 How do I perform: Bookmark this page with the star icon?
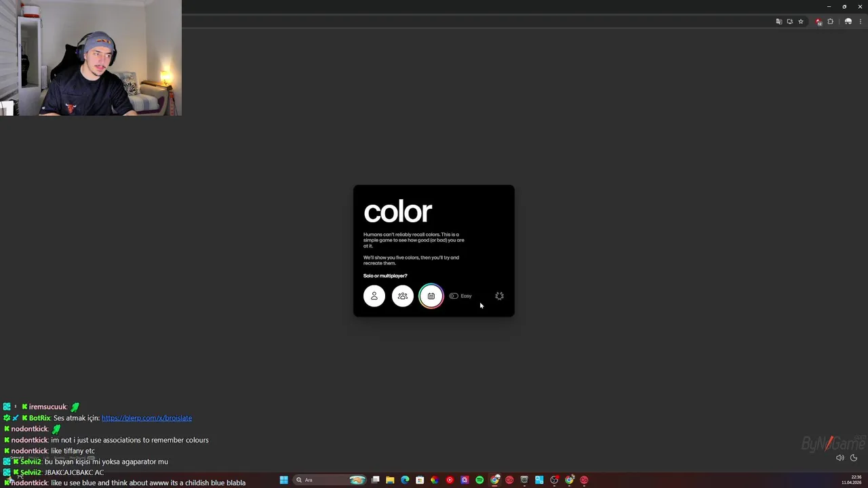tap(801, 22)
